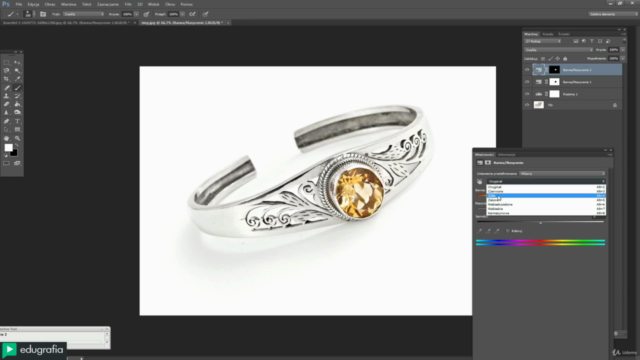Open the Brush panel toggle in options bar

pyautogui.click(x=43, y=14)
